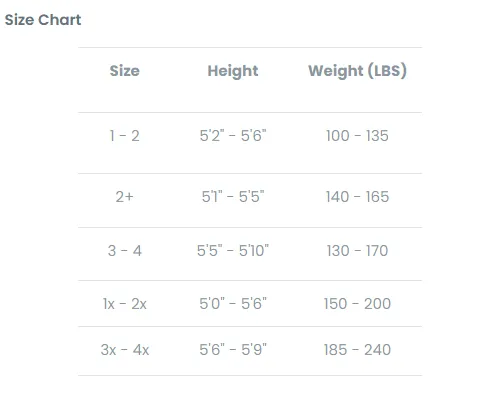Image resolution: width=478 pixels, height=399 pixels.
Task: Click the word Chart in the title
Action: pos(60,20)
